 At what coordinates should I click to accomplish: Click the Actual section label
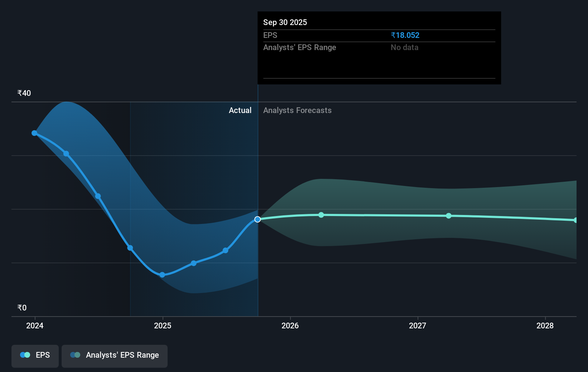240,110
